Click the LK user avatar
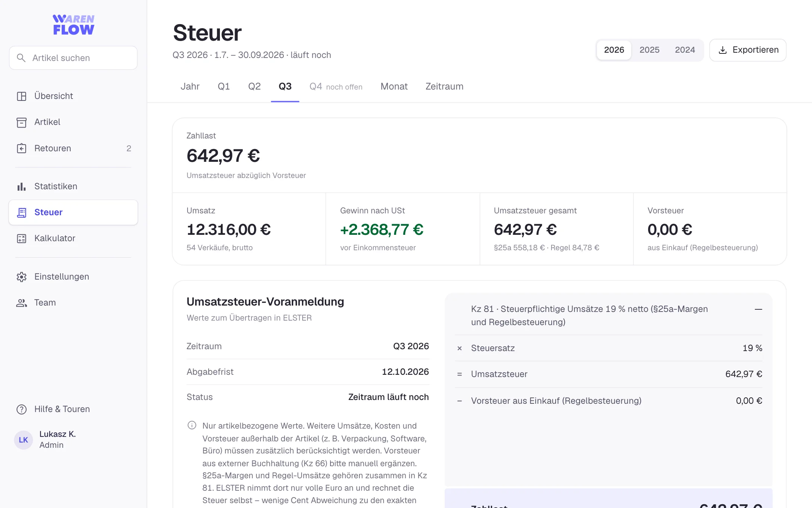 [23, 440]
